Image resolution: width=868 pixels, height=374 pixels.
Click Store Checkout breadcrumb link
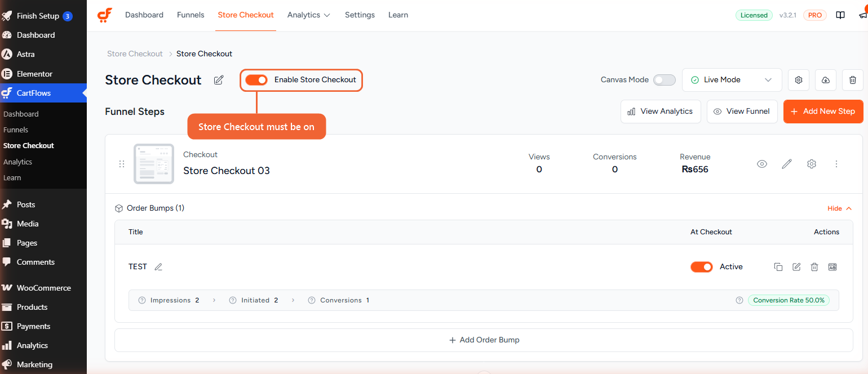(x=135, y=54)
